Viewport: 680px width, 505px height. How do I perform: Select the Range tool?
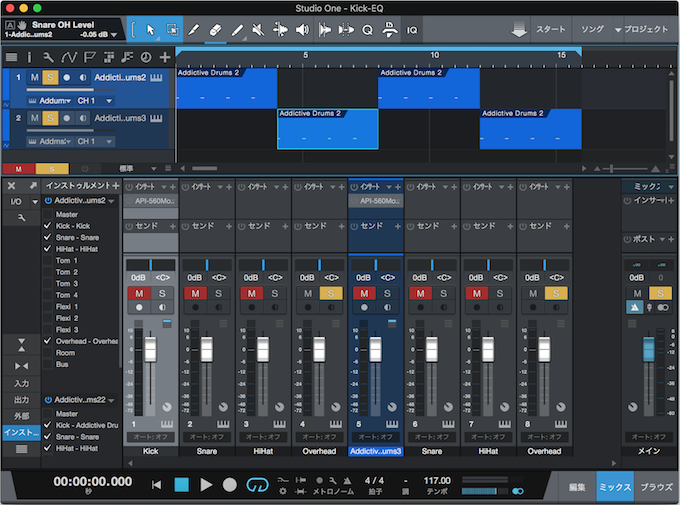(x=172, y=30)
